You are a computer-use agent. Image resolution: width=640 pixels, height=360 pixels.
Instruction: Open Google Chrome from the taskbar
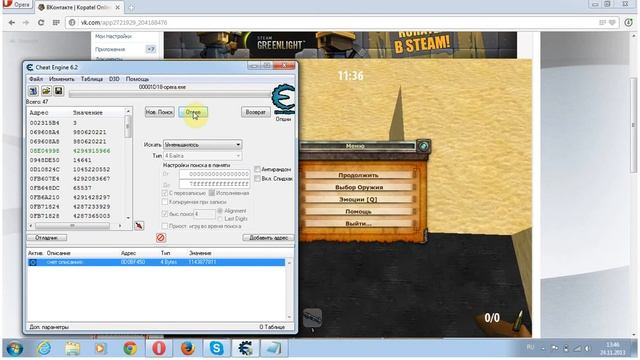[130, 349]
